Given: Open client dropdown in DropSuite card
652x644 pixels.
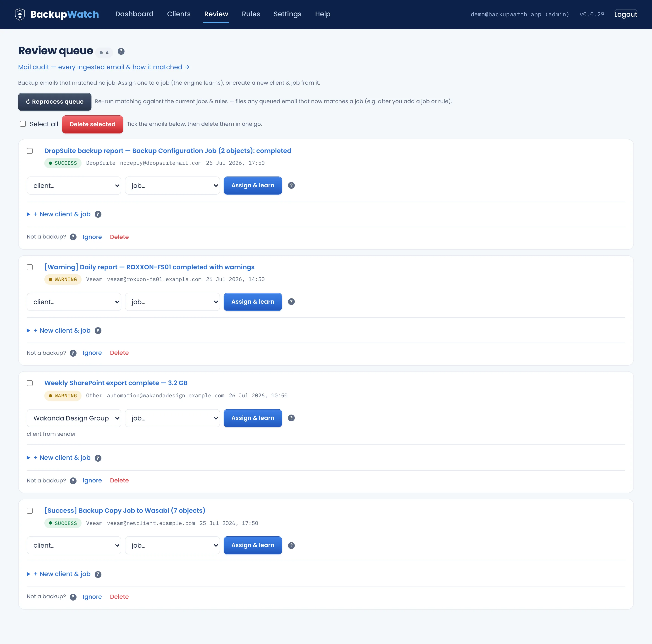Looking at the screenshot, I should click(74, 186).
